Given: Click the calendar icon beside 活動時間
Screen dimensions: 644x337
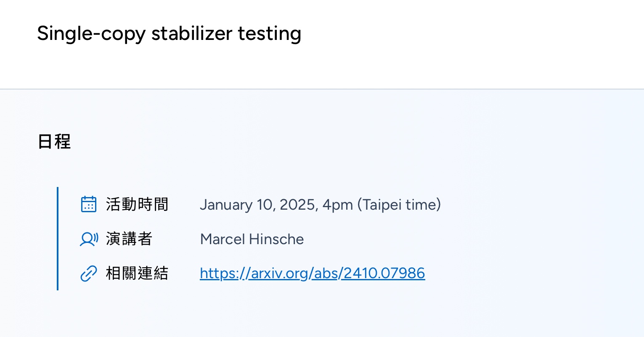Looking at the screenshot, I should [x=88, y=204].
